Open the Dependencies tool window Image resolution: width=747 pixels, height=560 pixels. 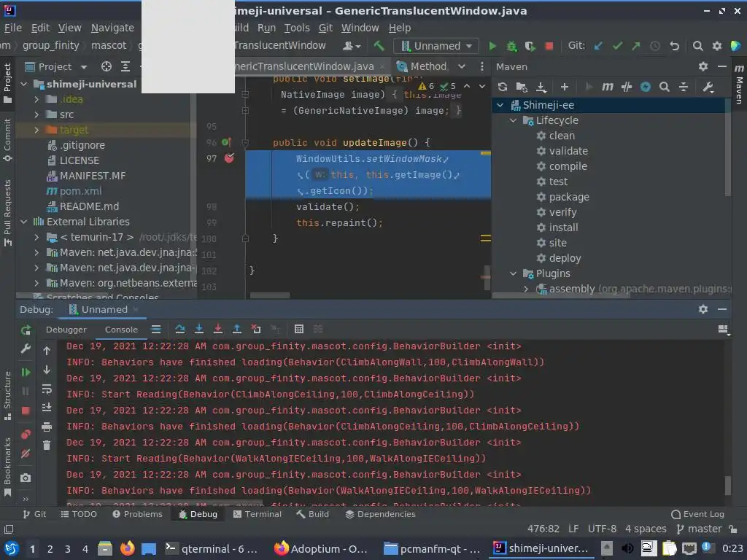(380, 514)
